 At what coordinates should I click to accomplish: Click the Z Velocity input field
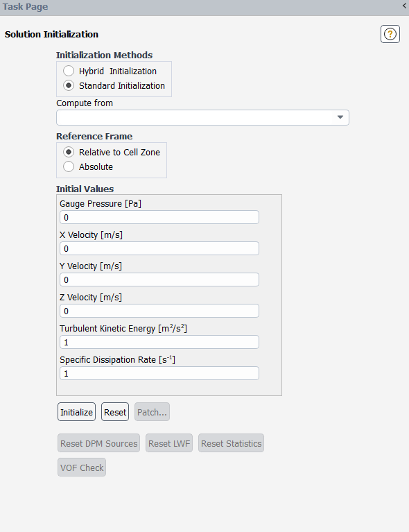coord(159,311)
